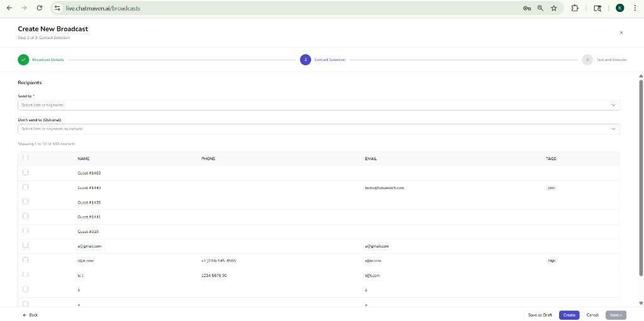This screenshot has width=644, height=321.
Task: Open the Extensions puzzle icon
Action: pyautogui.click(x=575, y=8)
